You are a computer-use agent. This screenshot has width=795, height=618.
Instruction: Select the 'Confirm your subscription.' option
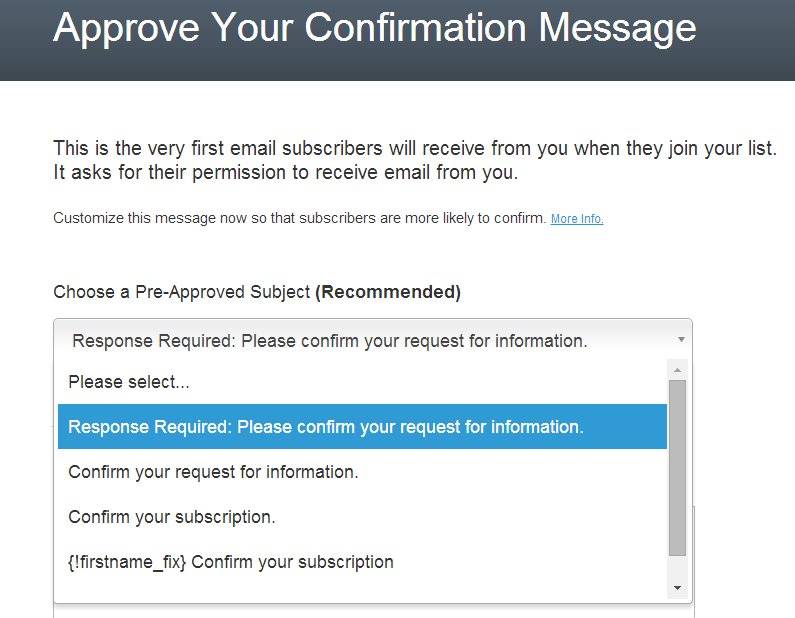tap(172, 517)
